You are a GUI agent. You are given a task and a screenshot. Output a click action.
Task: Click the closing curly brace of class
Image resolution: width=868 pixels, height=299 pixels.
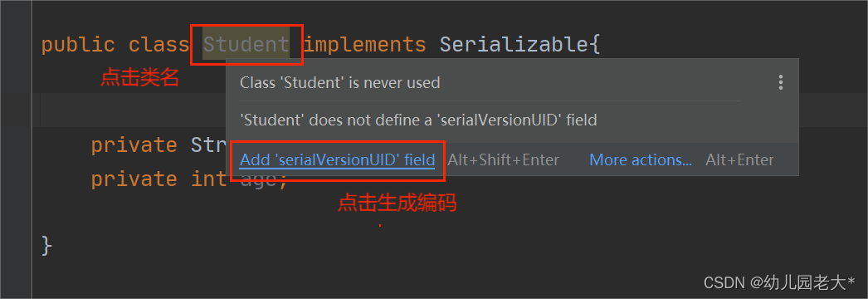(x=47, y=245)
